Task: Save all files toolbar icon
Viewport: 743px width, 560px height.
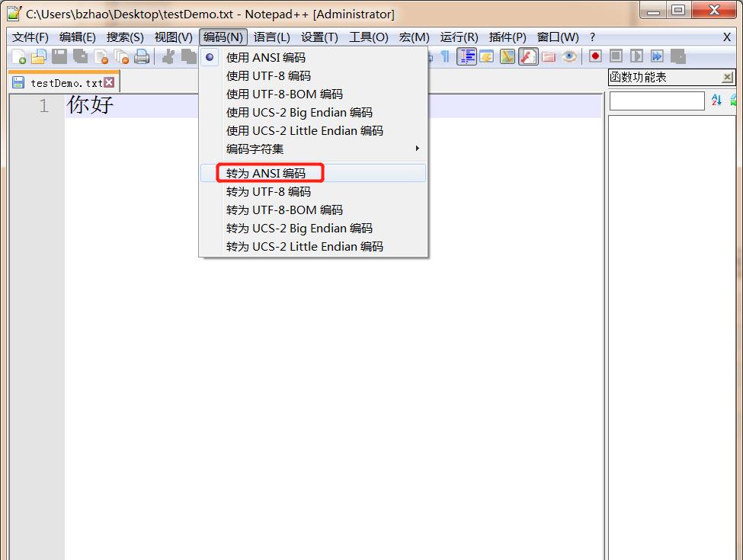Action: [80, 57]
